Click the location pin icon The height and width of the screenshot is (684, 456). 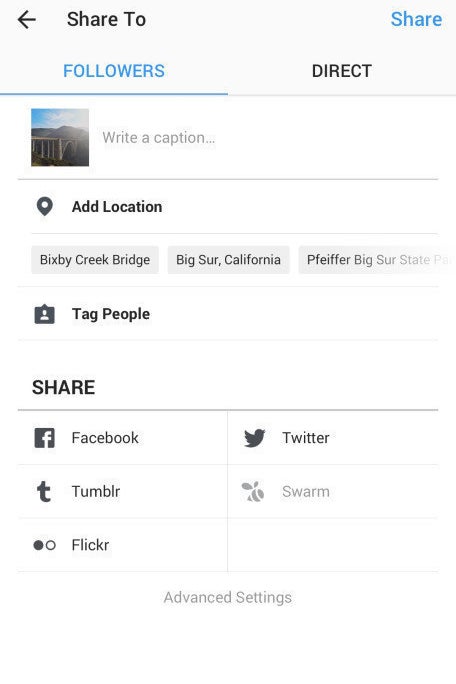point(45,206)
